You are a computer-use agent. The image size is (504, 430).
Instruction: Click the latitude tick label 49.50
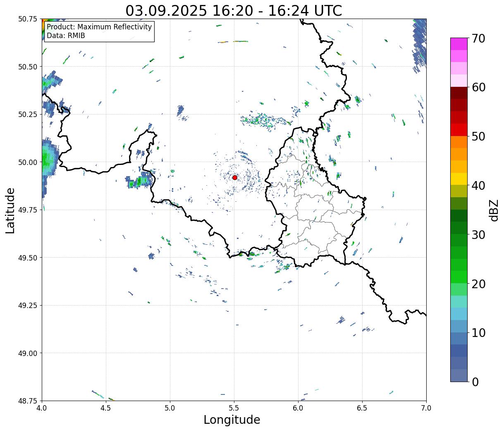[28, 258]
